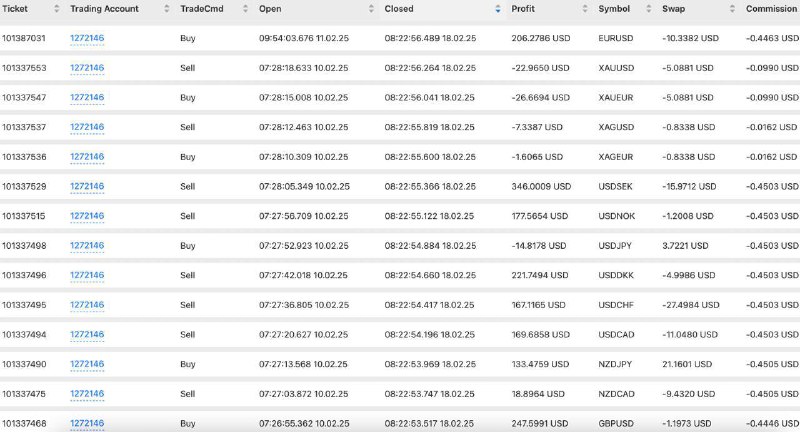
Task: Open account link in ticket 101337494 row
Action: [87, 334]
